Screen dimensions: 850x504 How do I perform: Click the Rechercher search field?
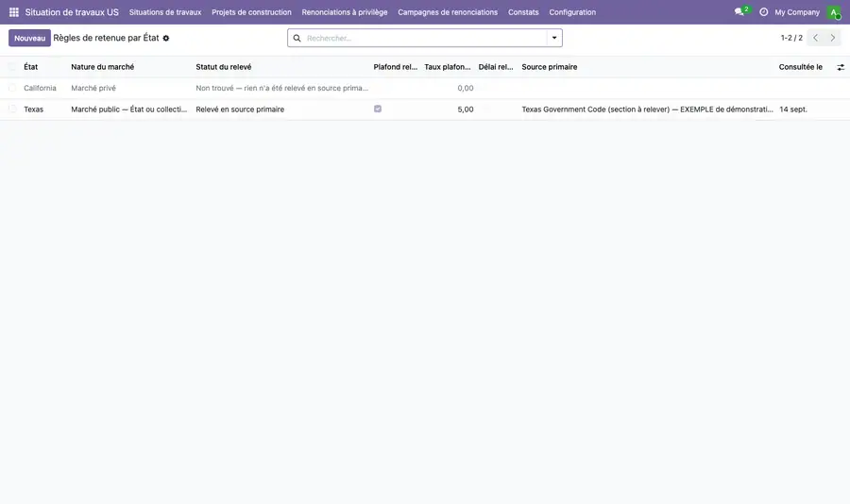[426, 38]
